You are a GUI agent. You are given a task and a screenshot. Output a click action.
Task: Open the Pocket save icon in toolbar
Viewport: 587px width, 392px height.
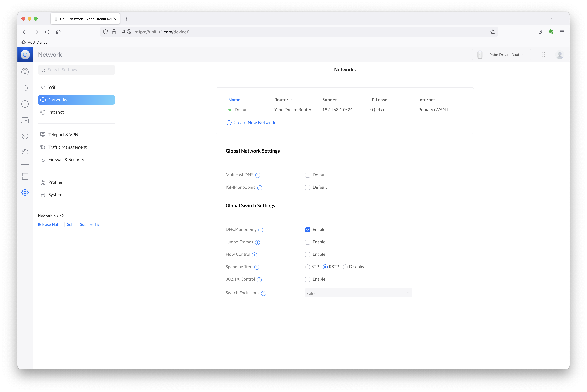click(540, 32)
